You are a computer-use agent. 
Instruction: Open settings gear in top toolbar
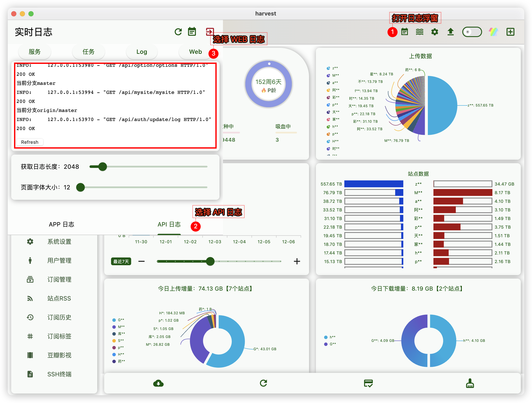pos(435,32)
